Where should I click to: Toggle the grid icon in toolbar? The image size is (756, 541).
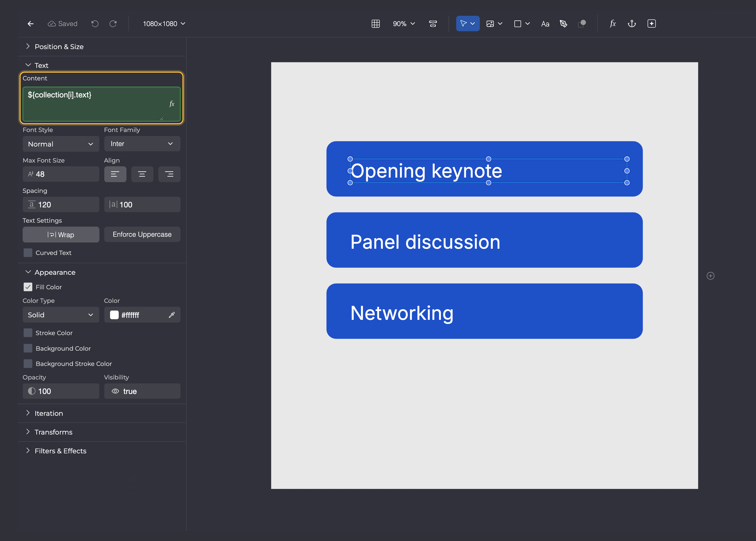[376, 24]
